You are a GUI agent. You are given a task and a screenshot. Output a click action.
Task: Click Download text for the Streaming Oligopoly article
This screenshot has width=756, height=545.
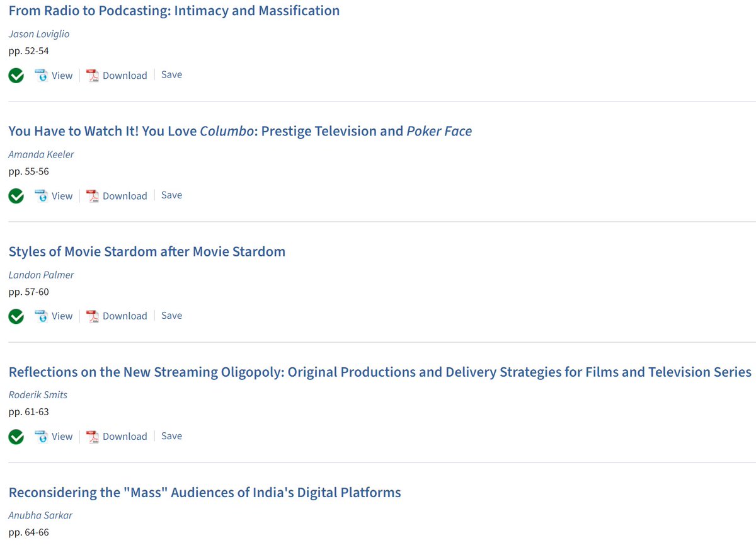point(125,436)
